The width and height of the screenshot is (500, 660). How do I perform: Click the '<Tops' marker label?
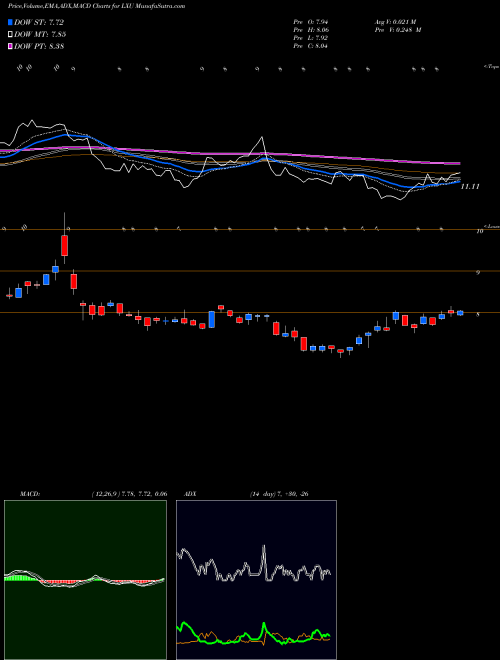pos(492,67)
